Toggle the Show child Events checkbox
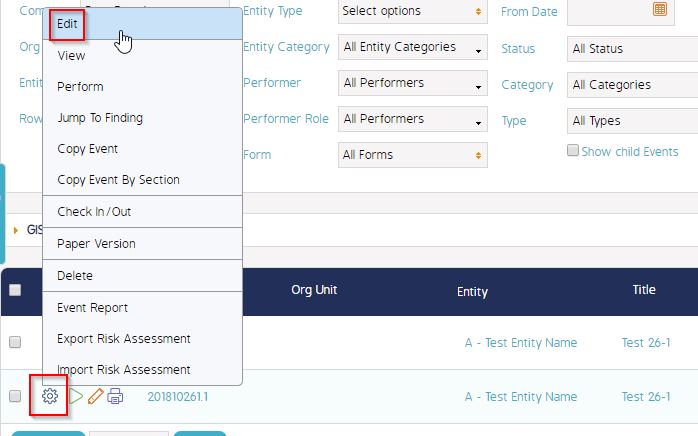 [573, 151]
